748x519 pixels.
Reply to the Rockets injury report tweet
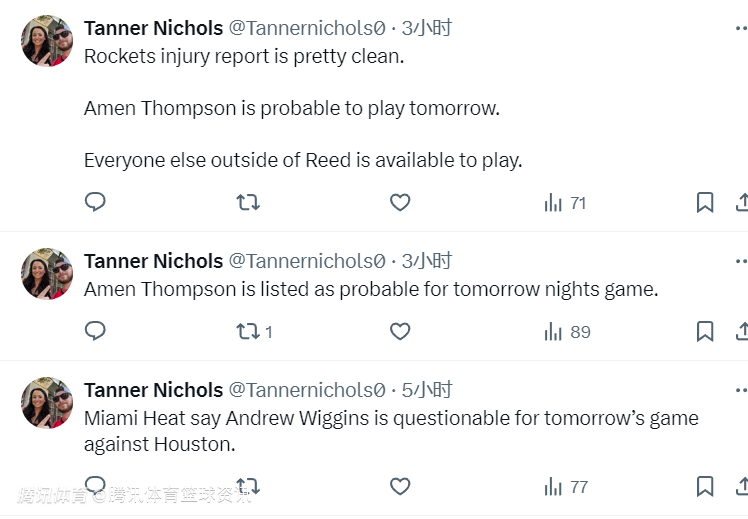point(95,203)
